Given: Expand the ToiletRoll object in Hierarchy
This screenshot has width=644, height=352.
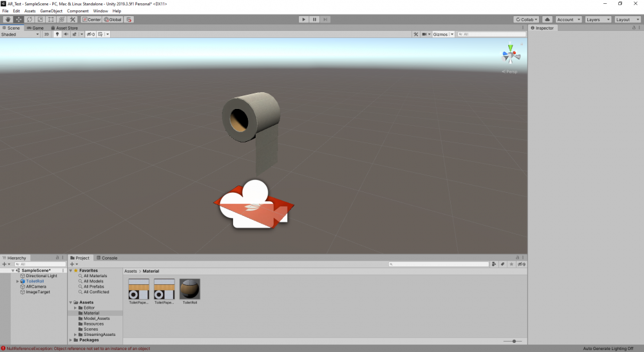Looking at the screenshot, I should (x=17, y=281).
